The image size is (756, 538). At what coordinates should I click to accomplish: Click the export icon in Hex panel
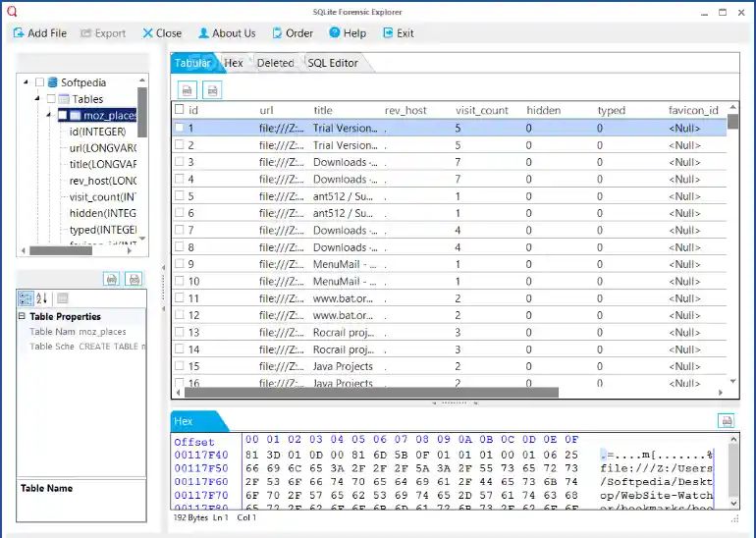(727, 421)
